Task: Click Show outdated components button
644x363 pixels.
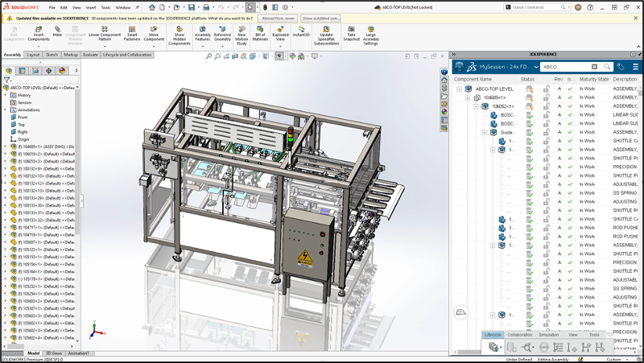Action: point(320,18)
